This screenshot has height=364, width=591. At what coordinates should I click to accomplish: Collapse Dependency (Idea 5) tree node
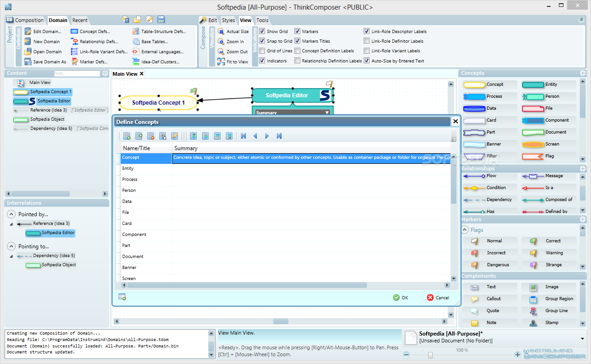(11, 256)
